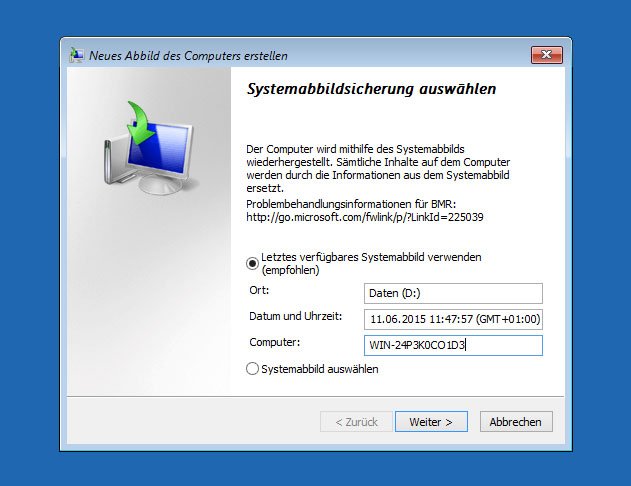Image resolution: width=631 pixels, height=486 pixels.
Task: Click the 'Computer:' label
Action: tap(274, 342)
